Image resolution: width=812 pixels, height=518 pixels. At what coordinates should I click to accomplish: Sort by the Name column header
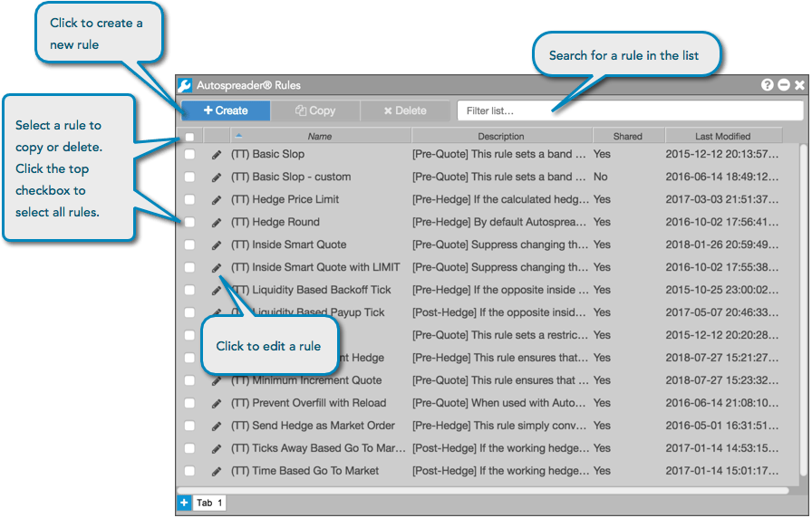(320, 136)
